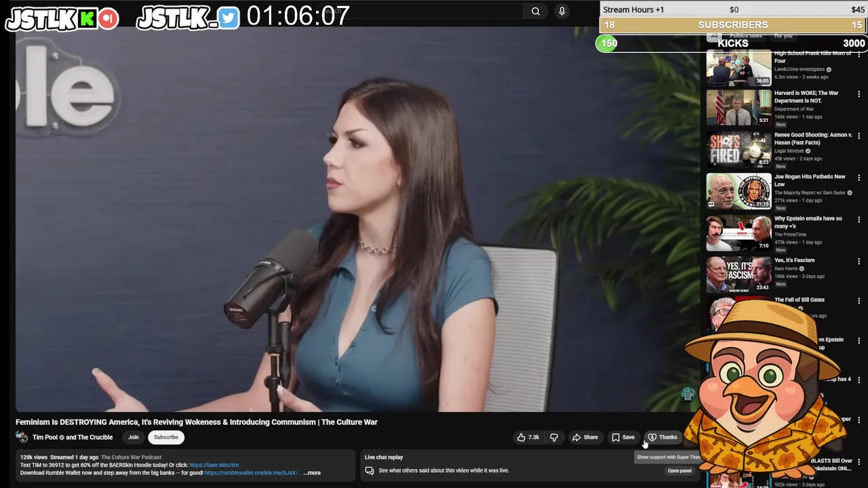
Task: Click 'Law&Crime Investigates' channel name
Action: coord(800,69)
